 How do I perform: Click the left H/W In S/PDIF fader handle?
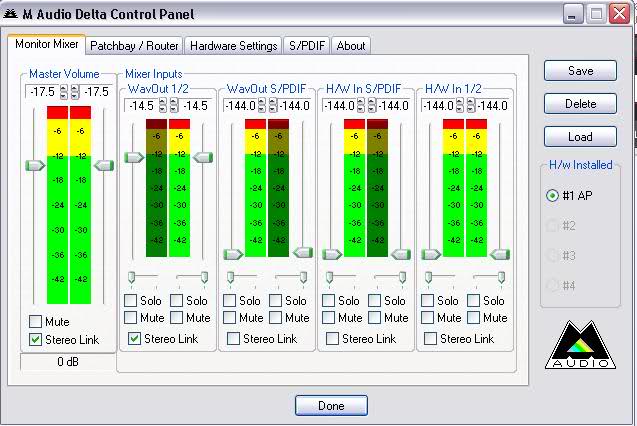(332, 254)
